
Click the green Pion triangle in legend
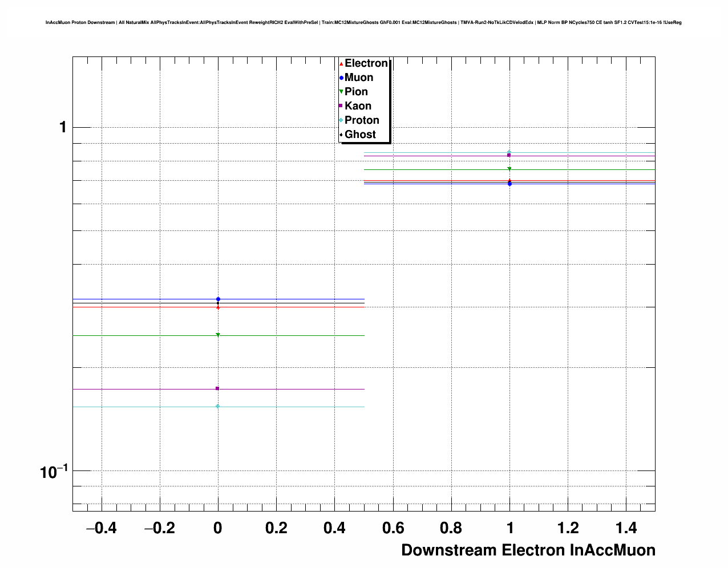click(341, 92)
